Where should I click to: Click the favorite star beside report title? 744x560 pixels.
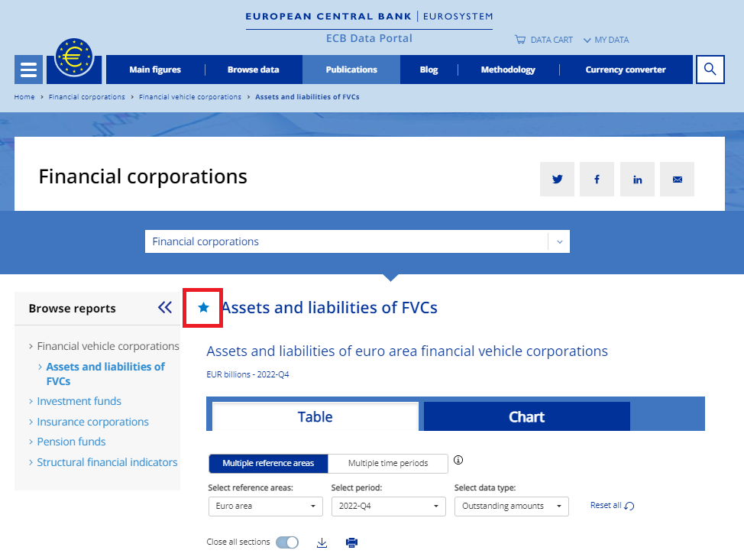(203, 308)
